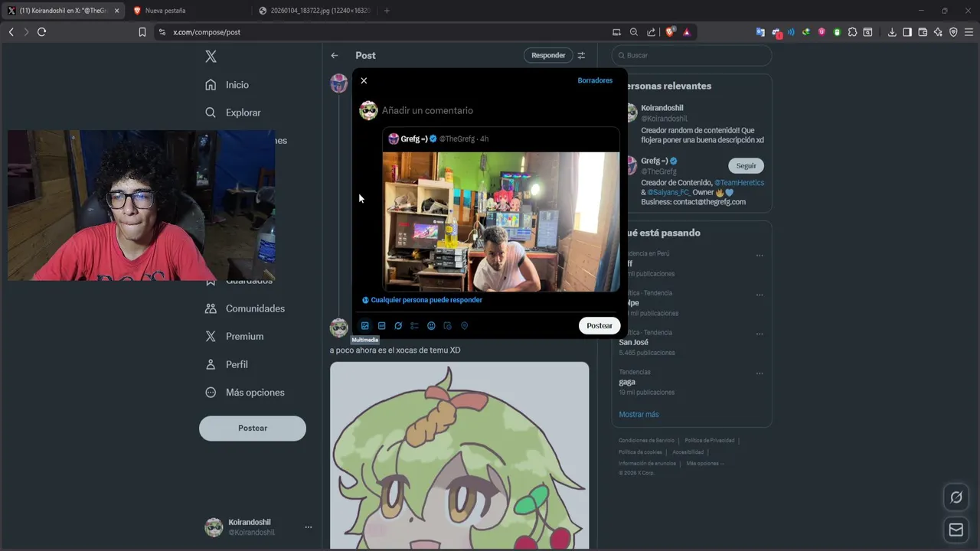Open the anime girl reply image
980x551 pixels.
tap(459, 456)
